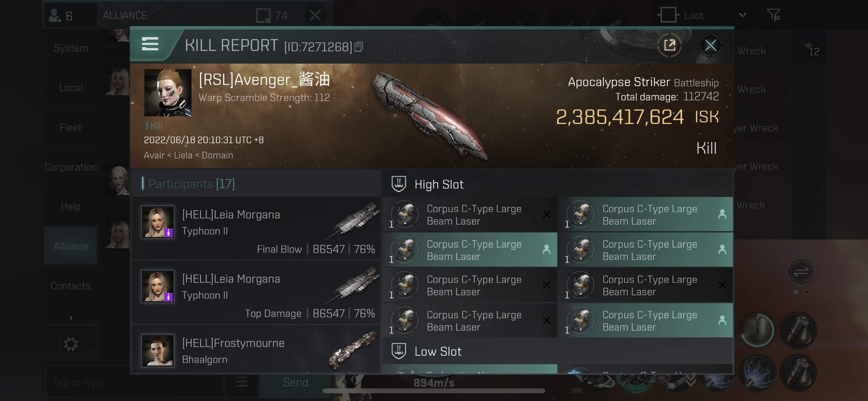Open the victim Avenger portrait
This screenshot has height=401, width=868.
pyautogui.click(x=168, y=93)
